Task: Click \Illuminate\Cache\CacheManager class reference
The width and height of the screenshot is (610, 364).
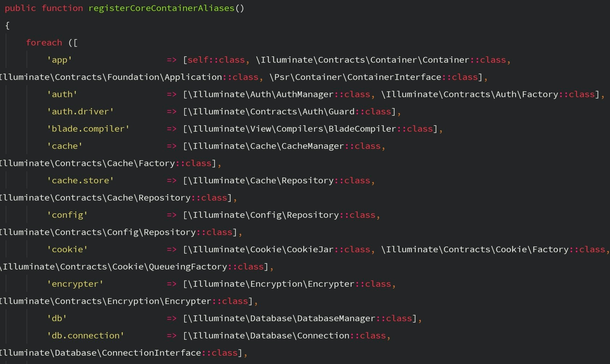Action: (x=284, y=146)
